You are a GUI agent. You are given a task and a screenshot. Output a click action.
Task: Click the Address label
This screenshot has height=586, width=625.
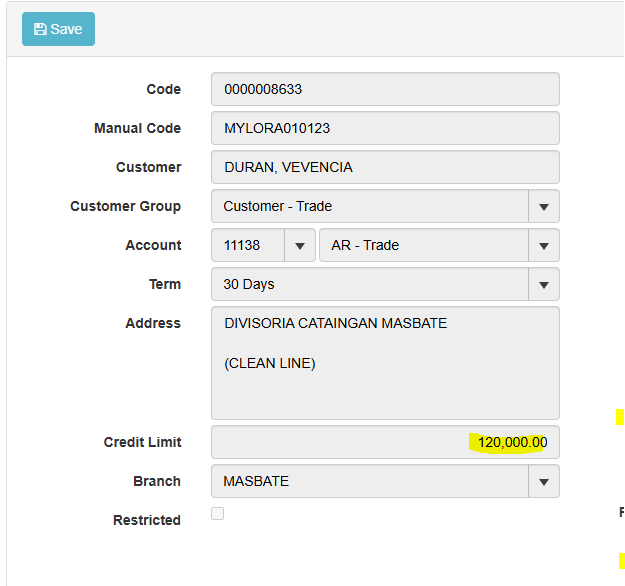153,323
